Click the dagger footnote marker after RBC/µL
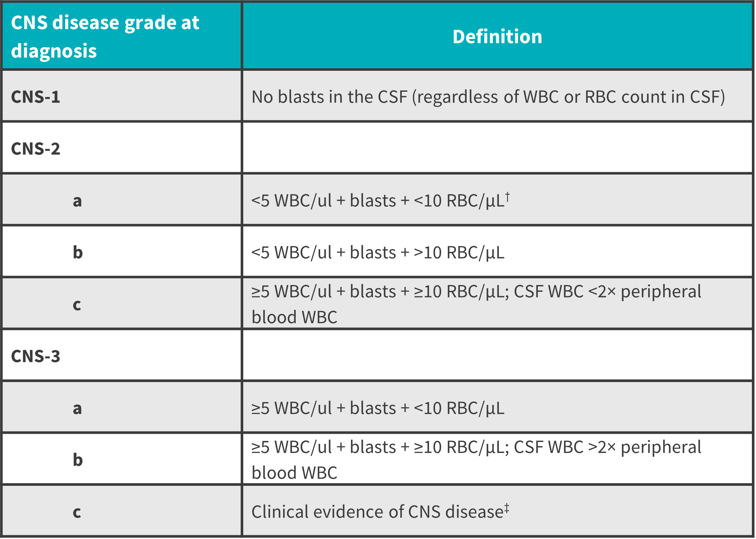 tap(507, 196)
